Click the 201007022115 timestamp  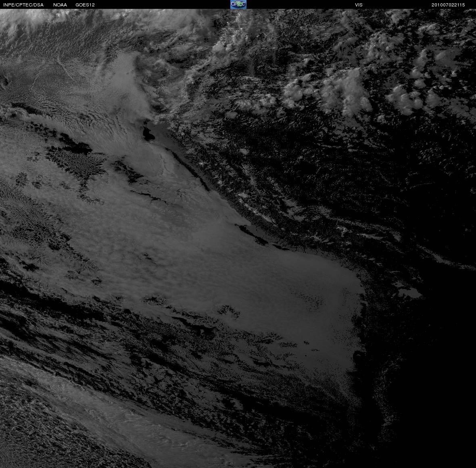coord(448,5)
